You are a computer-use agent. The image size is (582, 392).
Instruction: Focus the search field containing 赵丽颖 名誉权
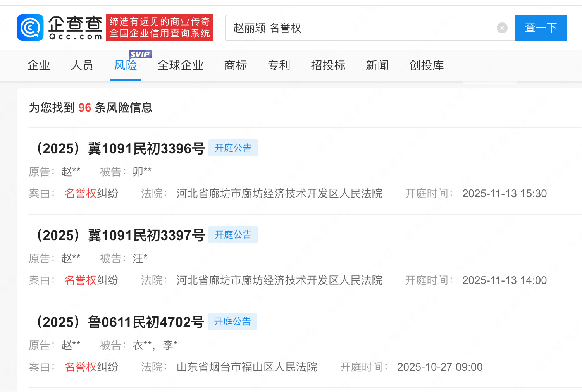pyautogui.click(x=370, y=28)
